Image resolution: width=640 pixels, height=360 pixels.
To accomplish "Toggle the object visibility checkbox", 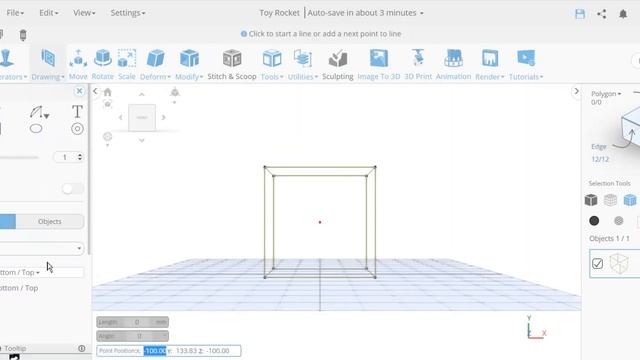I will [x=598, y=264].
